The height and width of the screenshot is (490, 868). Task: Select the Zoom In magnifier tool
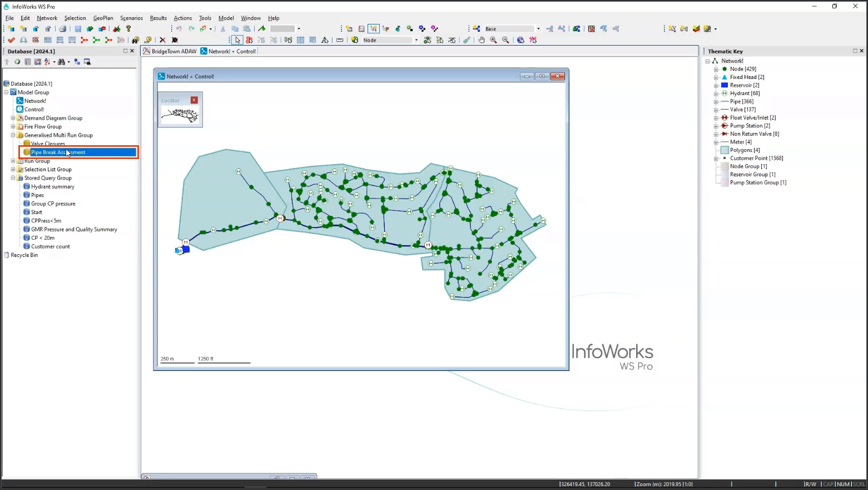pos(493,40)
